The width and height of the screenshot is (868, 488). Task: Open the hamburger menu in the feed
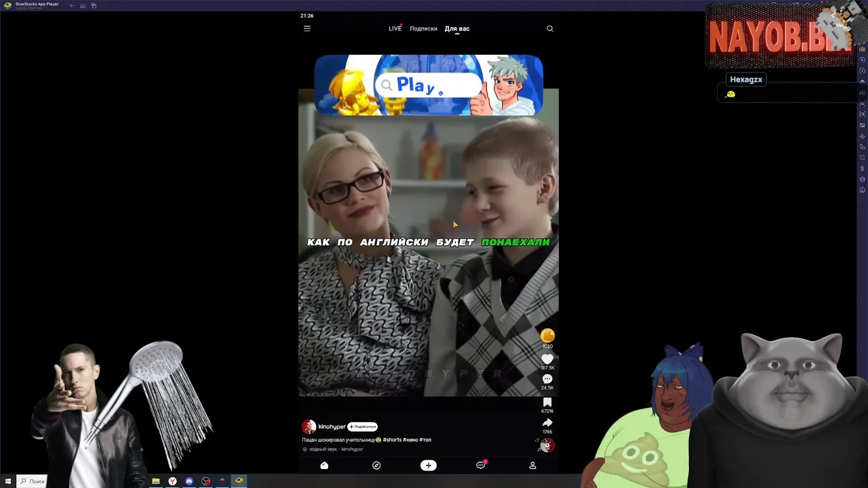coord(307,28)
